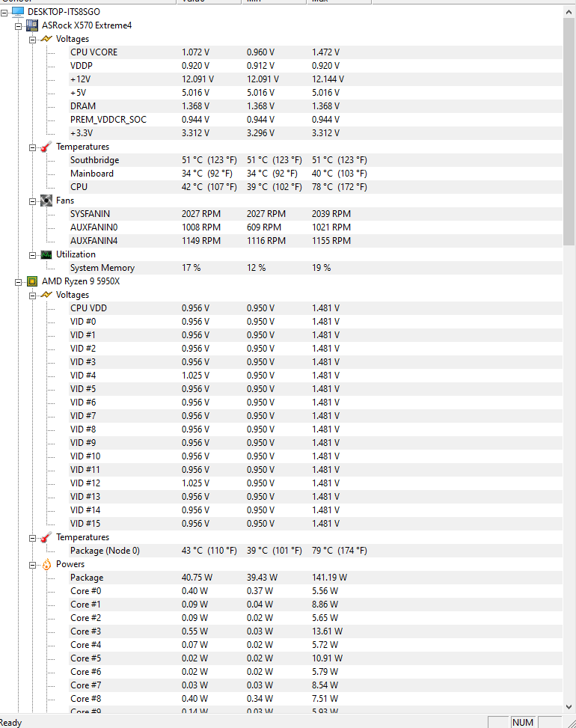Select the +3.3V row

coord(316,132)
